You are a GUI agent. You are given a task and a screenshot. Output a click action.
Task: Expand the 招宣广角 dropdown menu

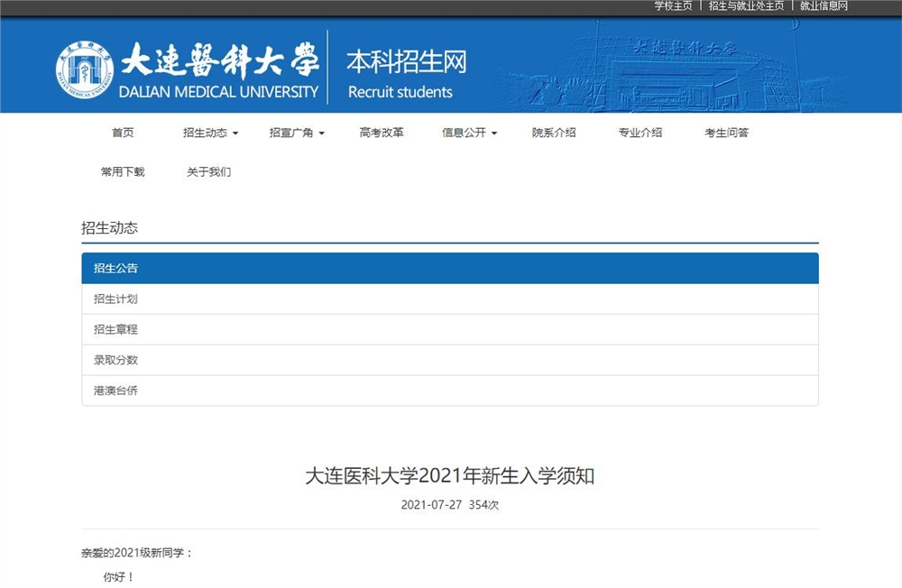297,133
